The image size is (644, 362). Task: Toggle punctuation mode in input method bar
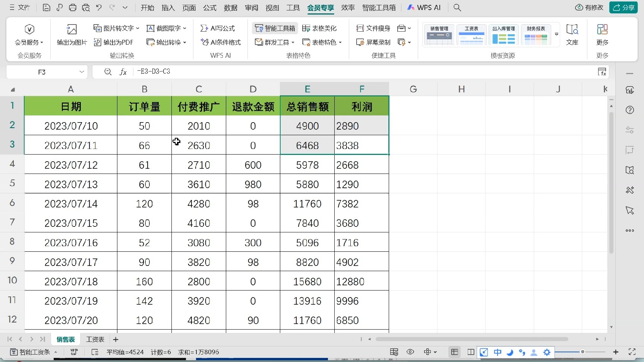(522, 352)
